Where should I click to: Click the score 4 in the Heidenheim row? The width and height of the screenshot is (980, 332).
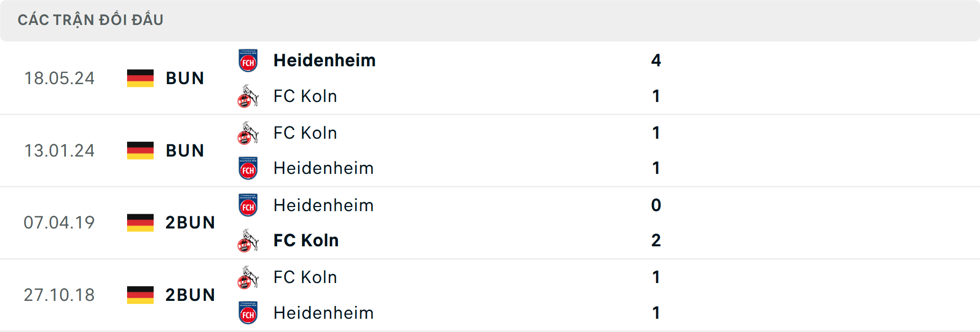click(x=656, y=60)
